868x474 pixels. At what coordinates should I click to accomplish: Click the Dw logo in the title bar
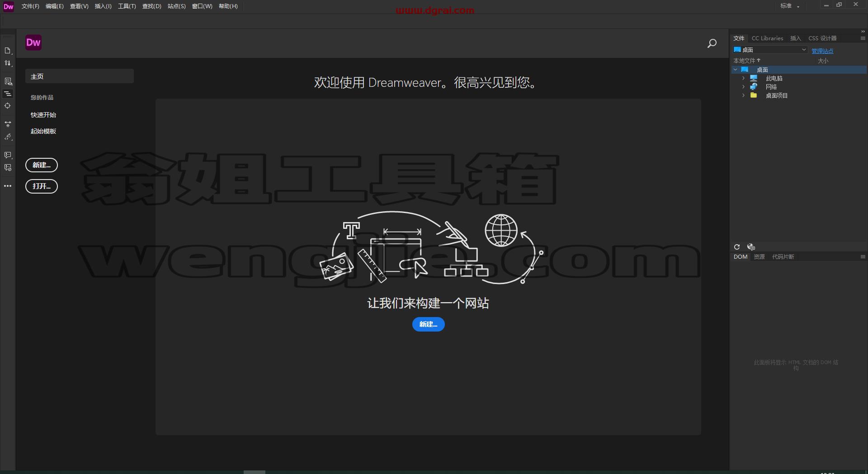tap(9, 6)
